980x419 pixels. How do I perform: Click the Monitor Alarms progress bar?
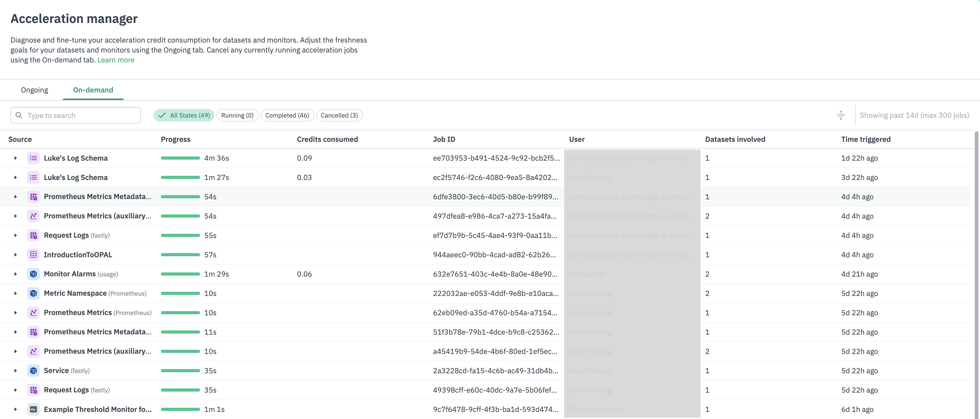(x=180, y=274)
